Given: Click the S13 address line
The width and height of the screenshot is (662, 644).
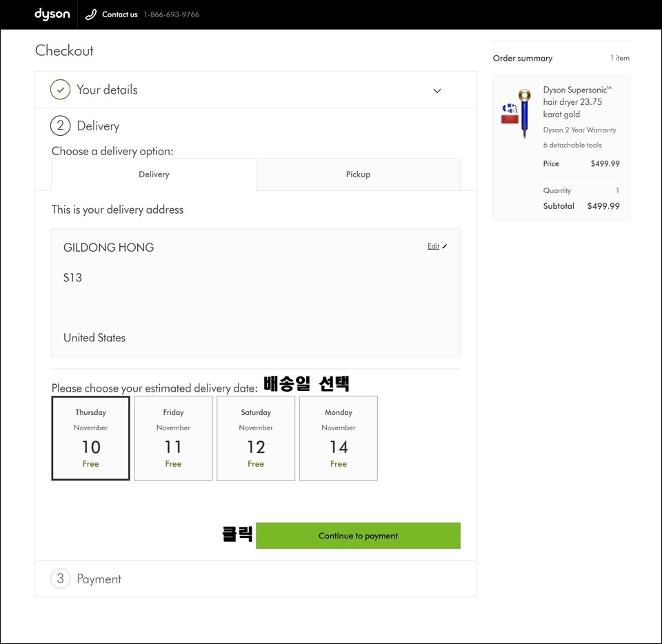Looking at the screenshot, I should [x=72, y=278].
